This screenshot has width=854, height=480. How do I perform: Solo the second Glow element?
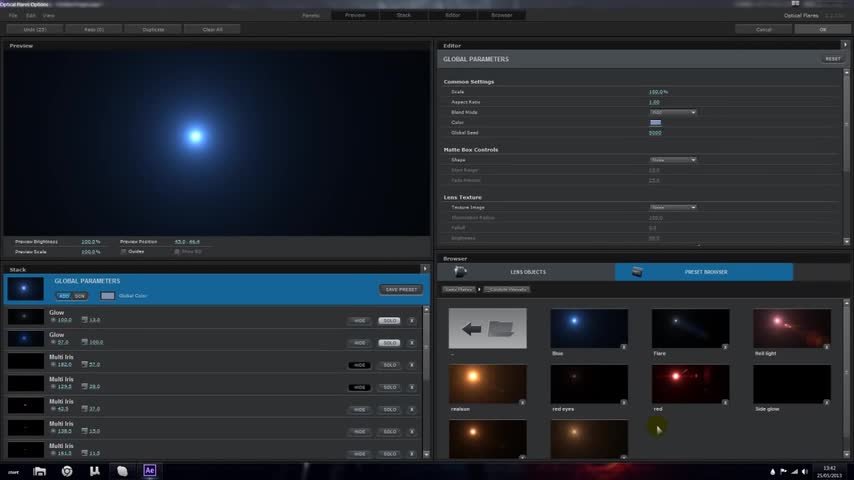[x=389, y=343]
